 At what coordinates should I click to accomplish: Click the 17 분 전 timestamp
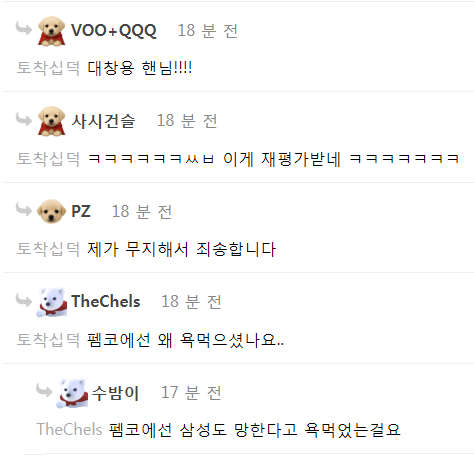click(191, 392)
